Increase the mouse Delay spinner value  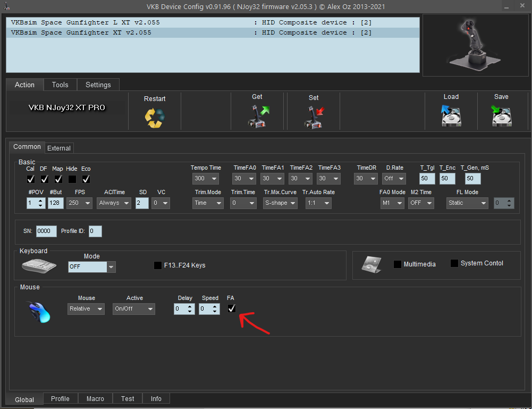(x=191, y=306)
